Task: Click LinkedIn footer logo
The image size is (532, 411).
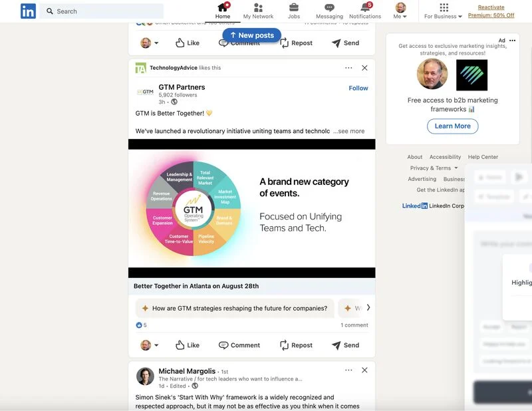Action: pyautogui.click(x=414, y=205)
